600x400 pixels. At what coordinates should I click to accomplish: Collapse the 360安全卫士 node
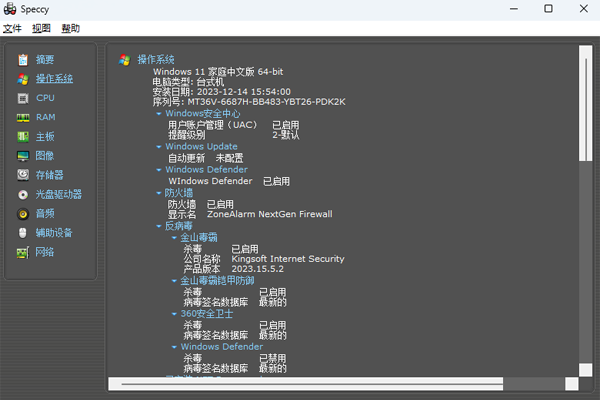tap(174, 314)
